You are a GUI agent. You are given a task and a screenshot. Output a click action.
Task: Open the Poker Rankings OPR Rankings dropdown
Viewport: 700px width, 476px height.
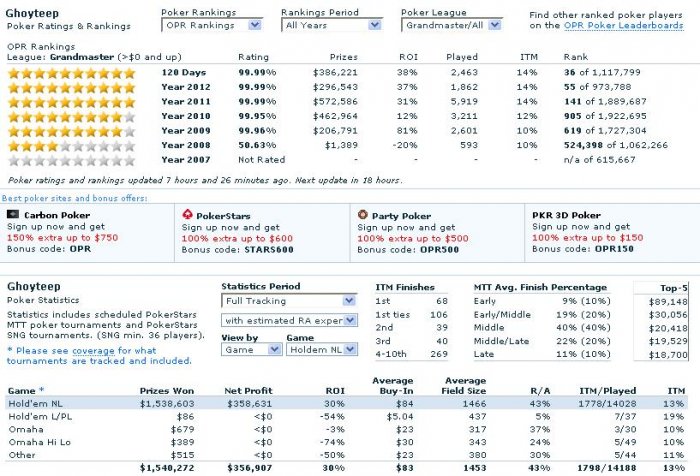(x=212, y=25)
